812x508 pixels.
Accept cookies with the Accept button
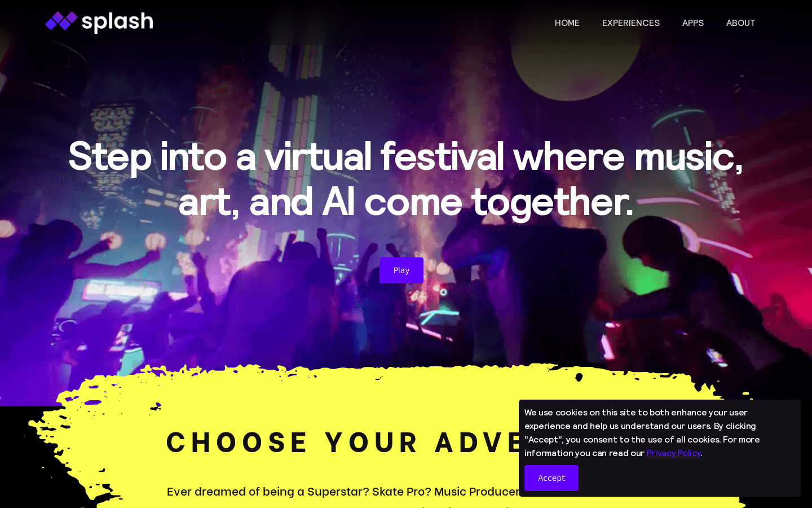point(551,478)
